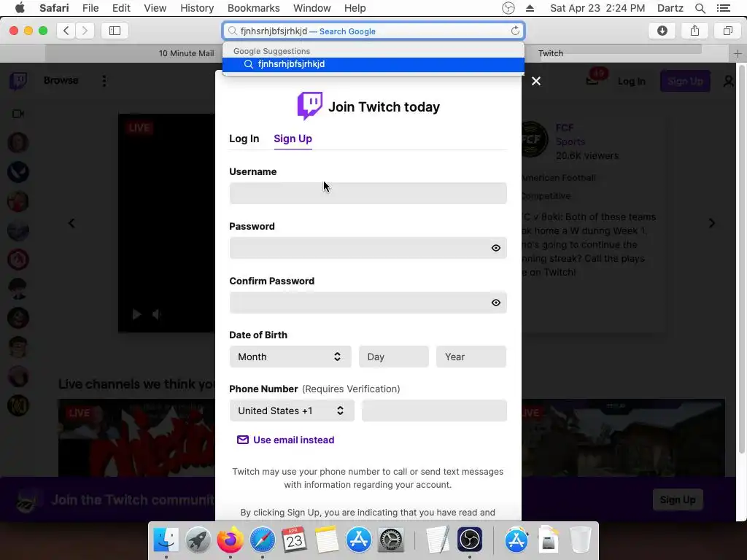Open System Preferences in the Dock

point(391,540)
